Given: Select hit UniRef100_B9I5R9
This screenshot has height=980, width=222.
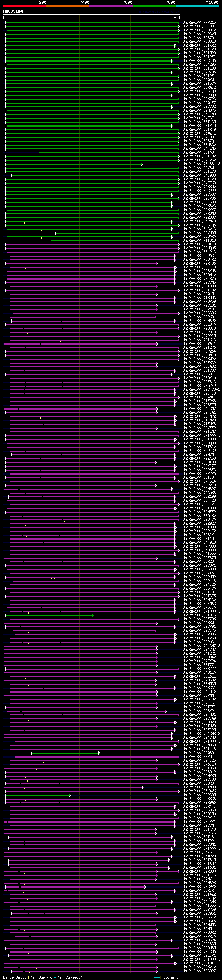Looking at the screenshot, I should pyautogui.click(x=199, y=53).
